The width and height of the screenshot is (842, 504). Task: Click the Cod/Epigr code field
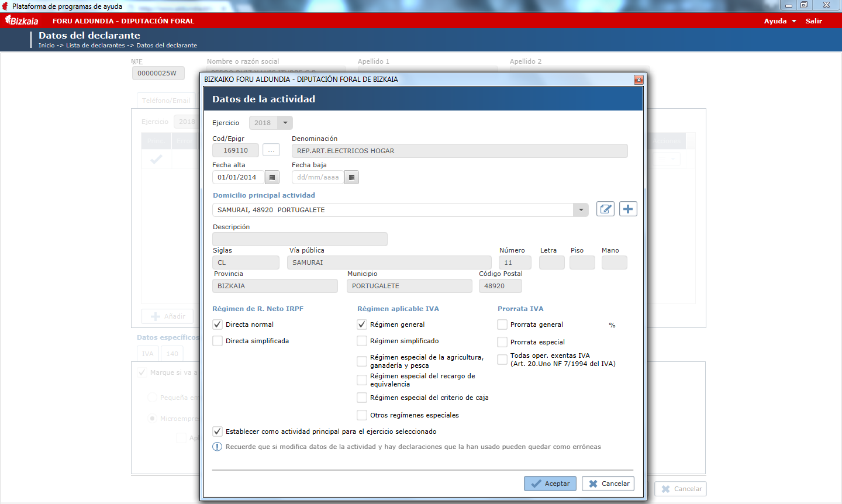236,150
